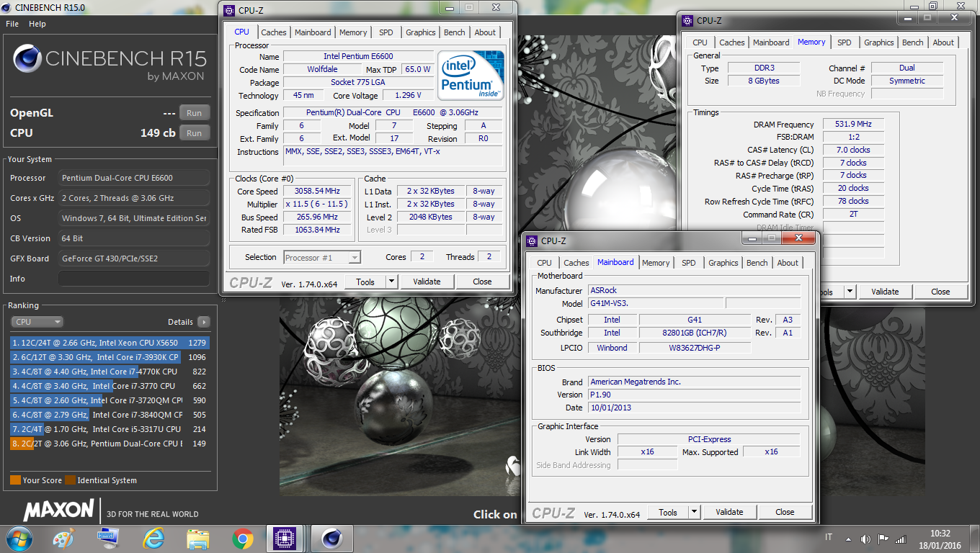Select Core i7-3930K ranking row
The width and height of the screenshot is (980, 553).
tap(110, 357)
